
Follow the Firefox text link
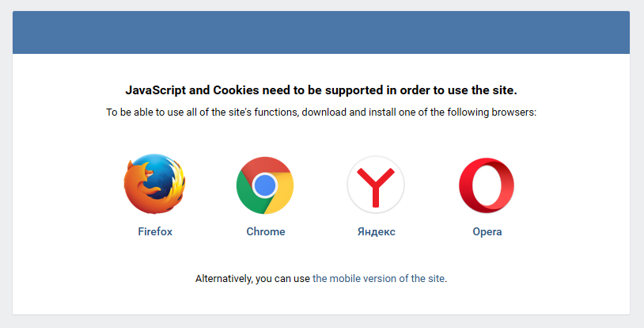(x=155, y=231)
